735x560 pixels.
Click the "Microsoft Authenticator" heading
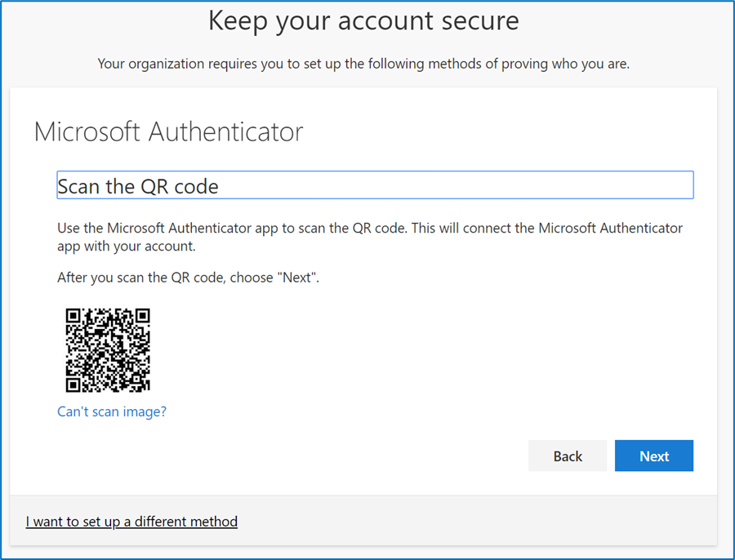pyautogui.click(x=168, y=132)
